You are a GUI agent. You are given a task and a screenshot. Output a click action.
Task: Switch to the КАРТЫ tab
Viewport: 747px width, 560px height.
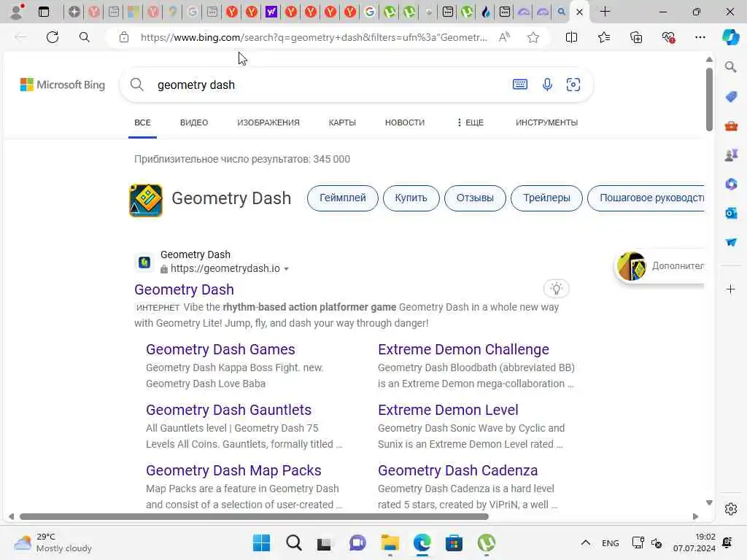(x=342, y=122)
